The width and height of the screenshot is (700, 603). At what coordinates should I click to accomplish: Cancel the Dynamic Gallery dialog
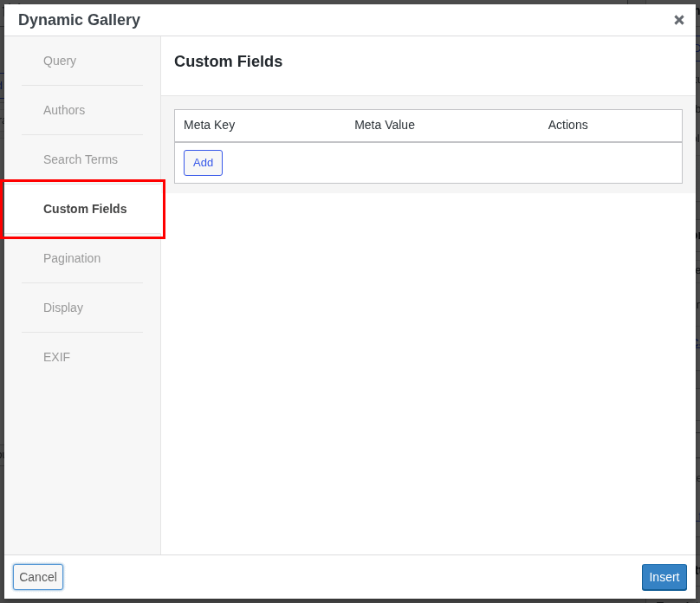pyautogui.click(x=37, y=577)
